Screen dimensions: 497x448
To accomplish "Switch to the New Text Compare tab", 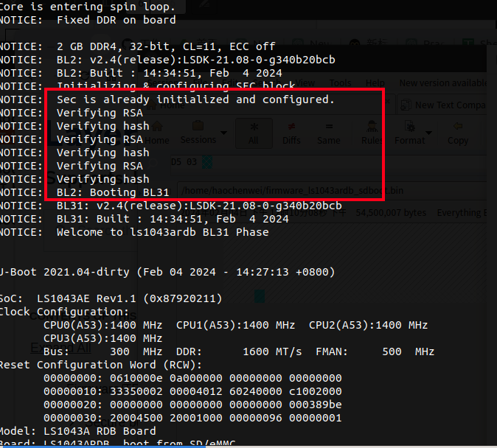I will coord(443,105).
